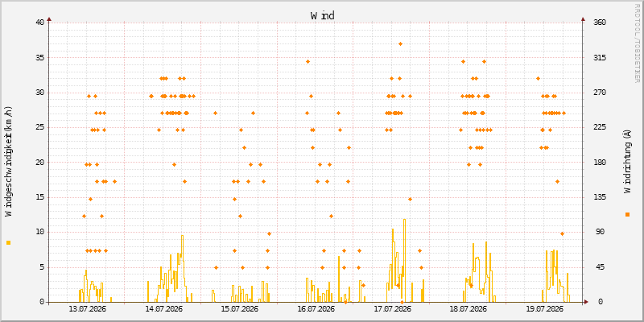Click the x-axis right end arrowhead
The width and height of the screenshot is (644, 322).
[x=586, y=302]
